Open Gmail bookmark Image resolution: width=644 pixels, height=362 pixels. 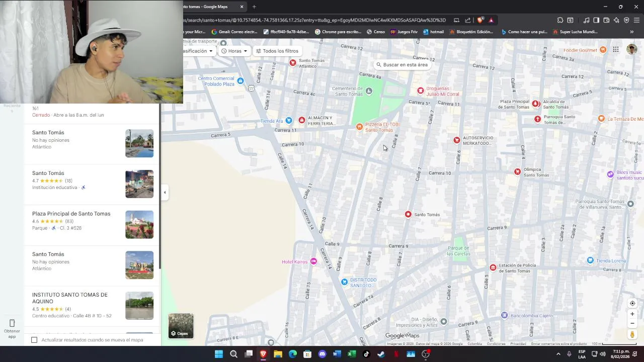(x=234, y=32)
